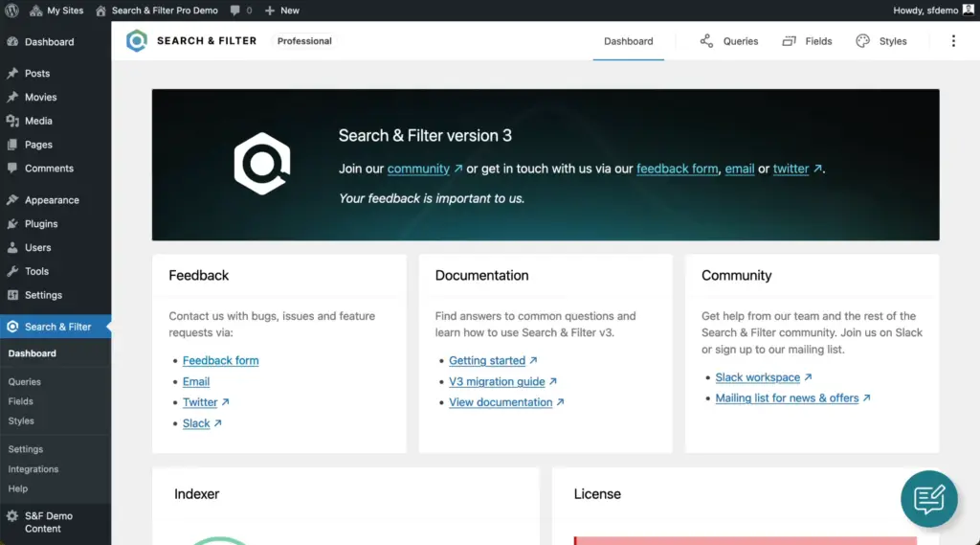The width and height of the screenshot is (980, 545).
Task: Click the Queries tab icon in header
Action: point(706,40)
